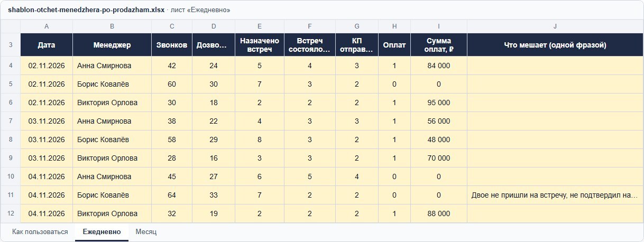Click the «Сумма оплат, ₽» header cell
Screen dimensions: 644x242
pos(439,45)
